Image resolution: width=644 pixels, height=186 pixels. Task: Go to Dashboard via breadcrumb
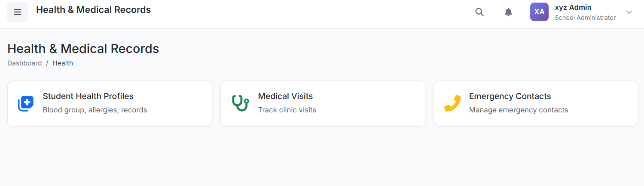[x=24, y=63]
